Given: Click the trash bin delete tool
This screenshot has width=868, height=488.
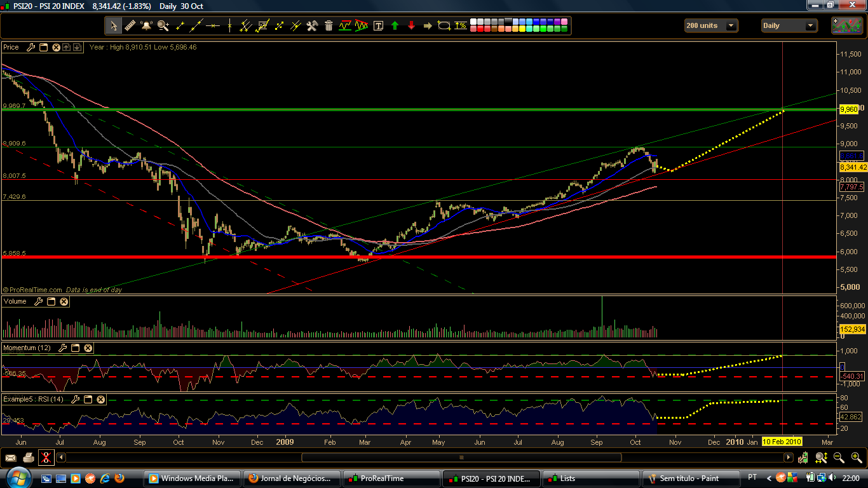Looking at the screenshot, I should click(329, 25).
